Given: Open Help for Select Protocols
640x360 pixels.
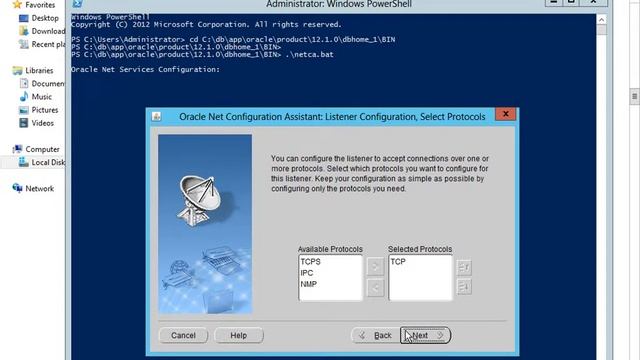Looking at the screenshot, I should 238,335.
